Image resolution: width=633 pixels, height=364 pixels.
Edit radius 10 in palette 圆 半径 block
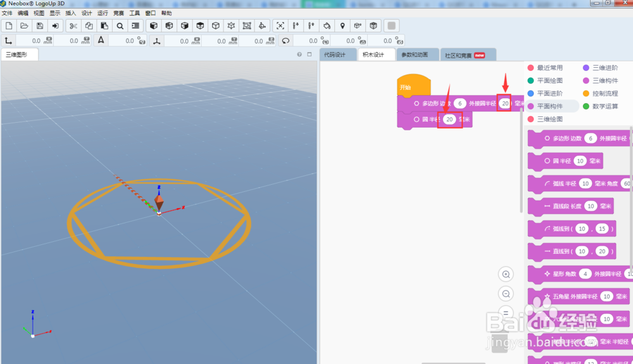580,161
